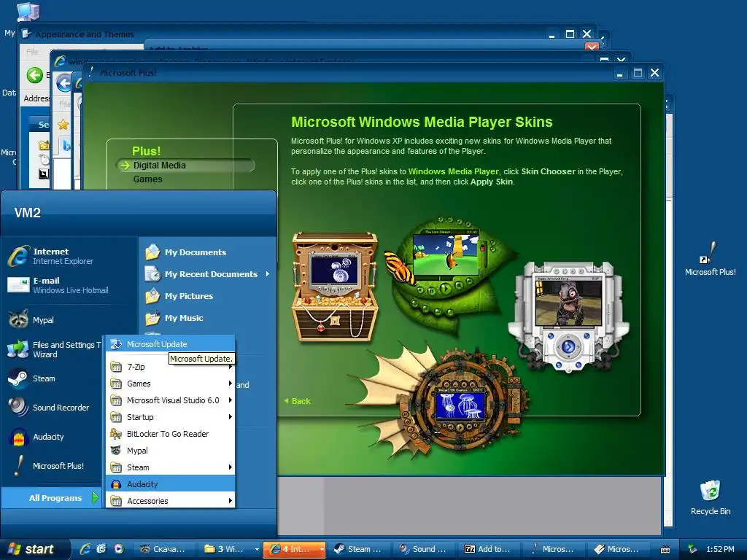Image resolution: width=747 pixels, height=560 pixels.
Task: Switch to Steam taskbar button
Action: tap(359, 549)
